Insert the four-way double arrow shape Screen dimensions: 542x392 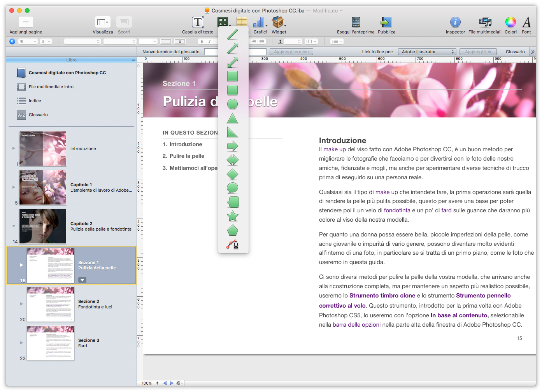pyautogui.click(x=233, y=160)
